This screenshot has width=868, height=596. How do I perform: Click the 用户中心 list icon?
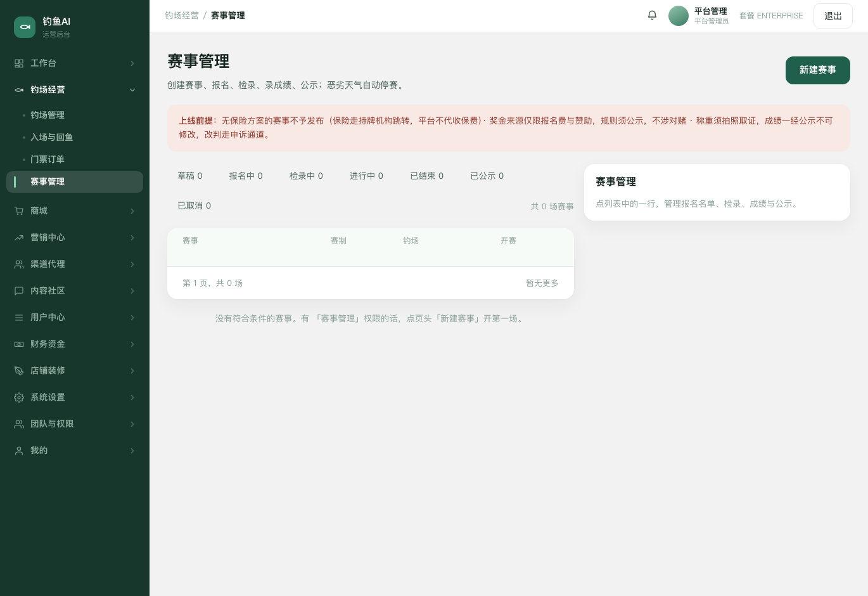click(19, 318)
